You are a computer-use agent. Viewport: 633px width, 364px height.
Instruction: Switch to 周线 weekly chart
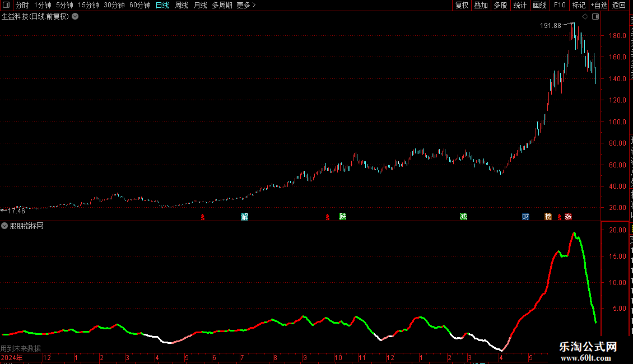(181, 5)
